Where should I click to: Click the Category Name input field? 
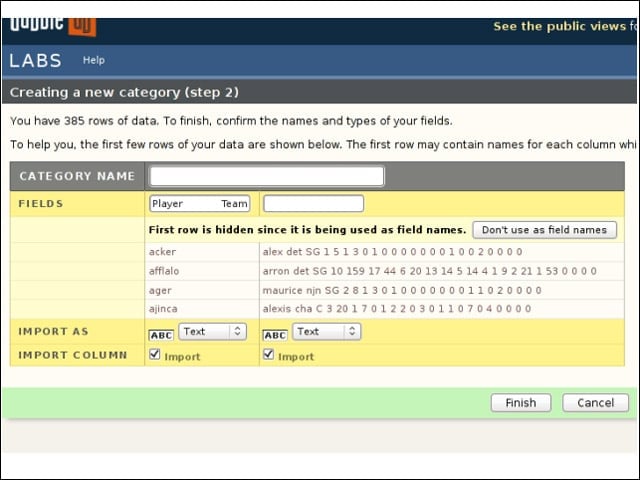(x=267, y=176)
